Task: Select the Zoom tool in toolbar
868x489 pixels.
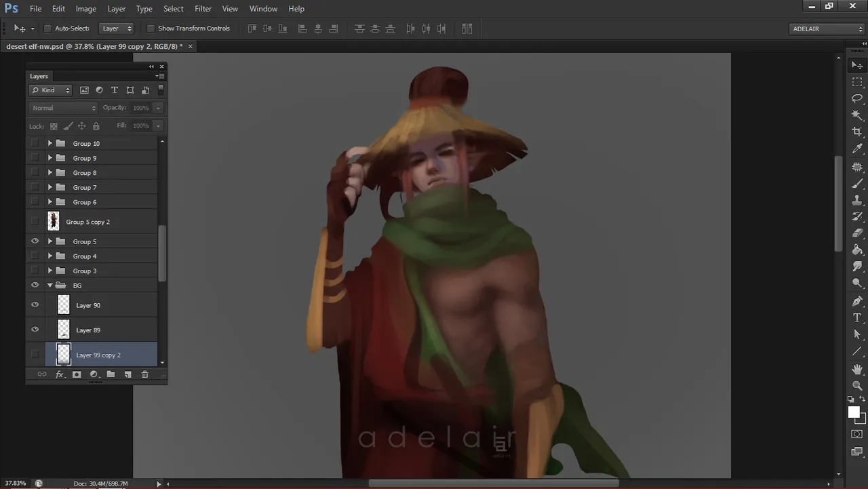Action: tap(857, 385)
